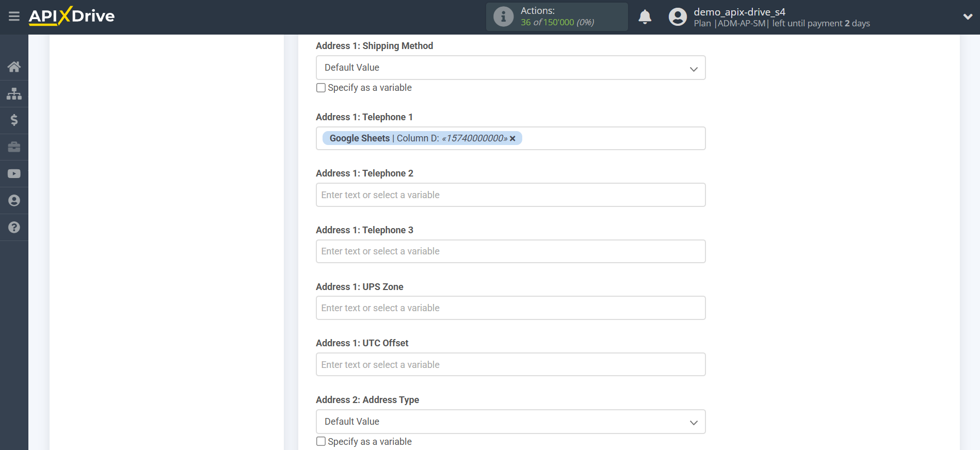Expand the account menu chevron
The image size is (980, 450).
tap(968, 17)
